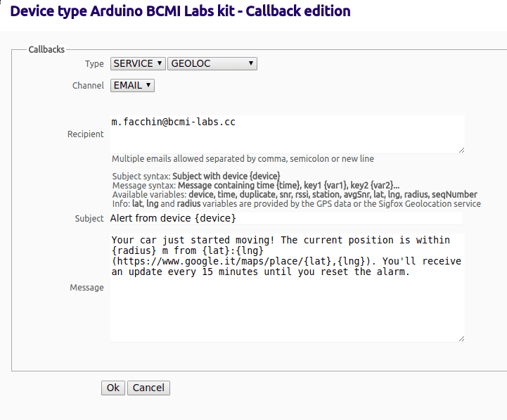Click the Message label

pyautogui.click(x=86, y=287)
